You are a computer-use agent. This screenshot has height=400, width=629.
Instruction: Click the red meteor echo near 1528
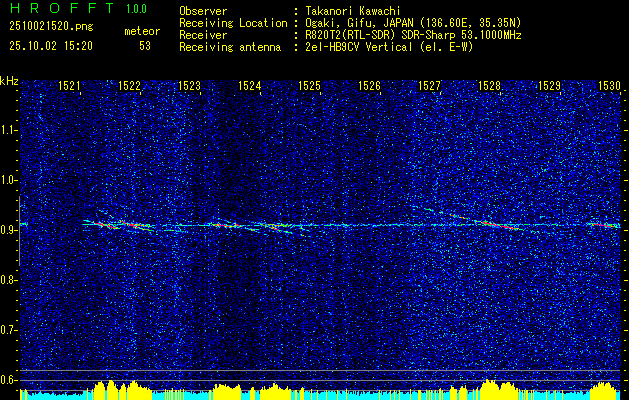(x=497, y=224)
